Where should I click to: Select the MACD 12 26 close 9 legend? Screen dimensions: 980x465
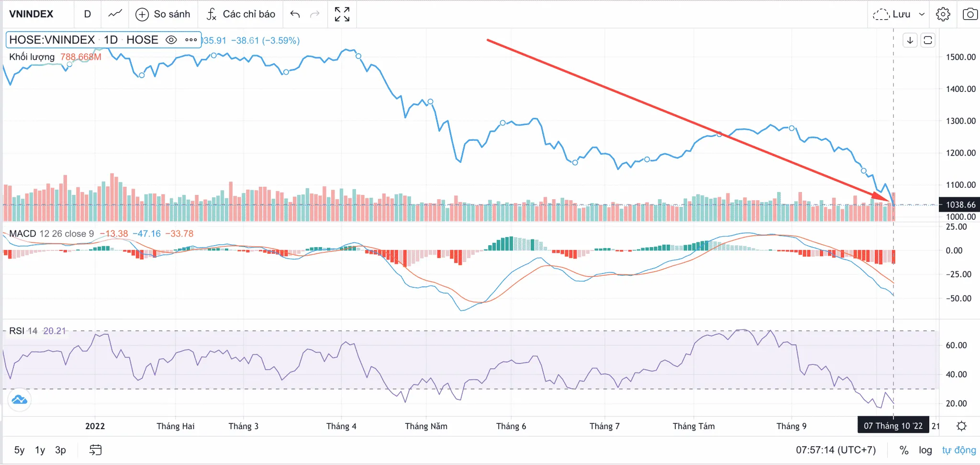click(x=52, y=234)
